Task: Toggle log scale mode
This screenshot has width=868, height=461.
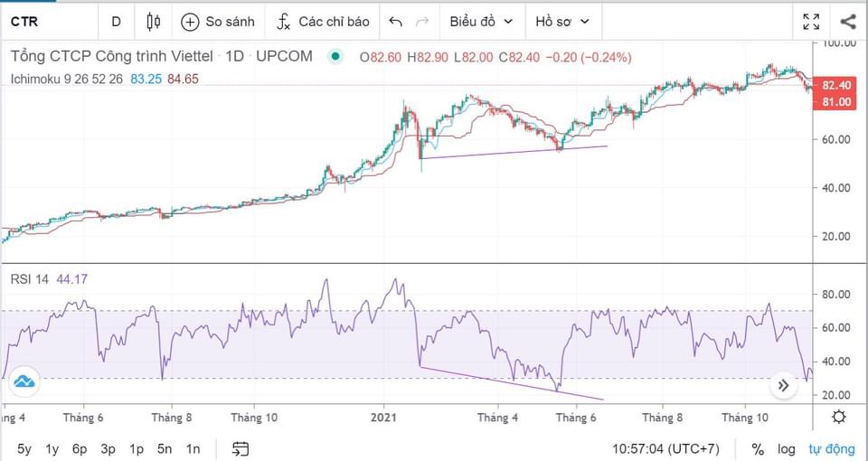Action: [786, 449]
